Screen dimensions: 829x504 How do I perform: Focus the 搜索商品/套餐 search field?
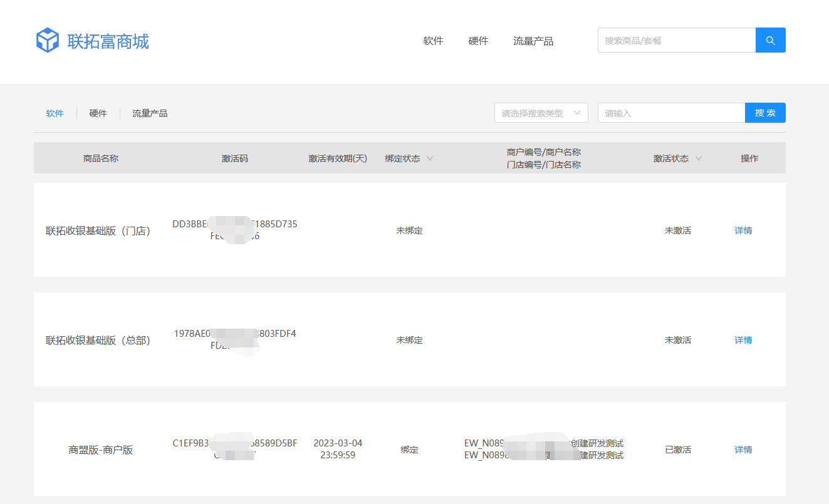click(x=677, y=40)
